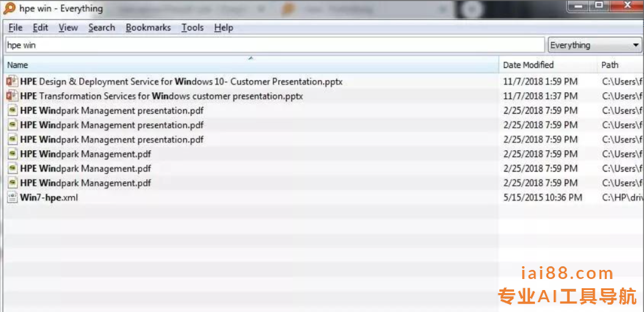Click the search box containing 'hpe win'

275,45
